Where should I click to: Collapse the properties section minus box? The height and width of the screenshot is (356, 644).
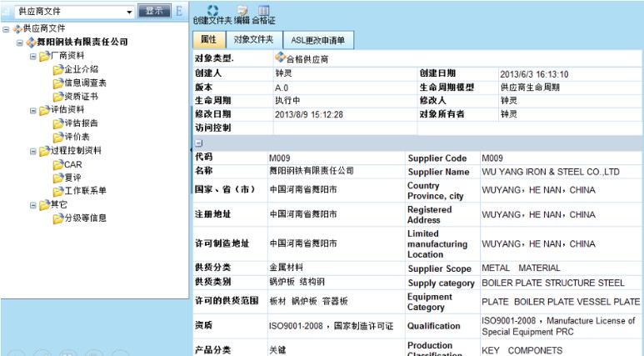tap(198, 143)
